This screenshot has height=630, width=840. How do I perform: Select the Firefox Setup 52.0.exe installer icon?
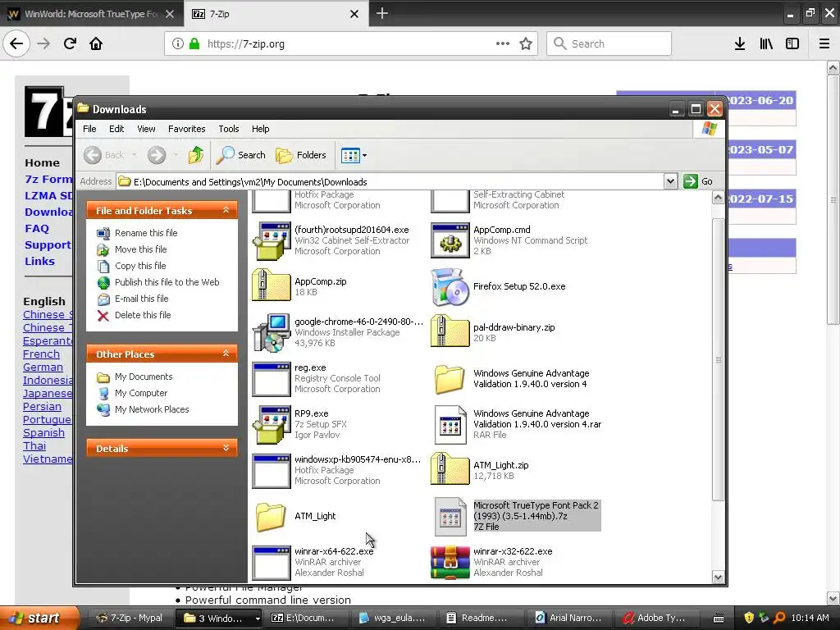(450, 286)
